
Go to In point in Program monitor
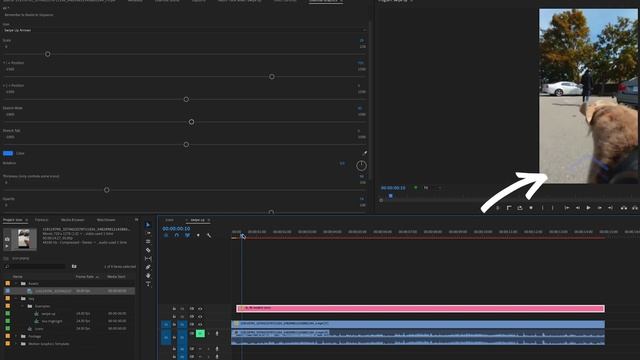tap(567, 208)
